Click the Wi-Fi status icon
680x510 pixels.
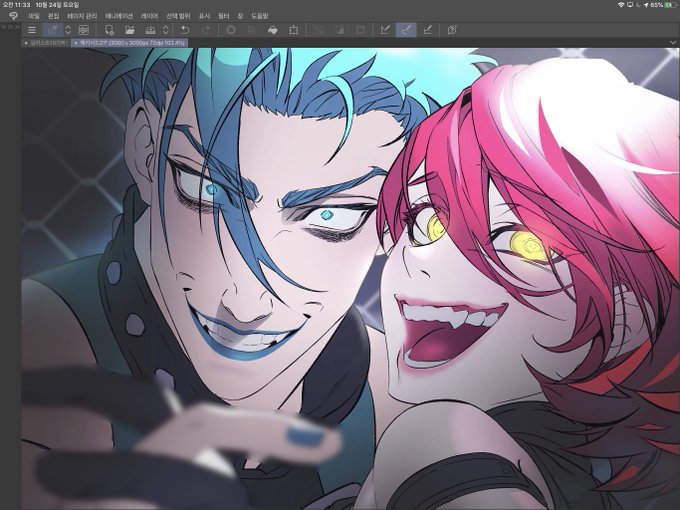621,5
